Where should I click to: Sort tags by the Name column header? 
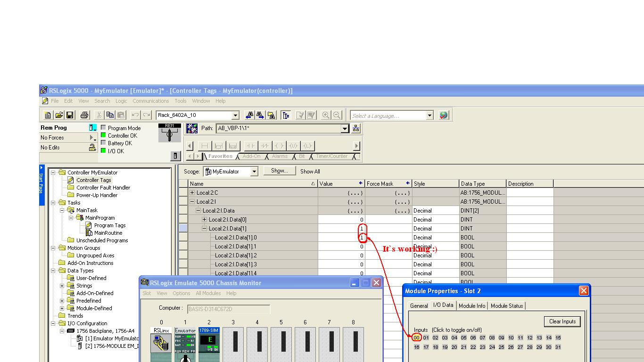pos(253,184)
